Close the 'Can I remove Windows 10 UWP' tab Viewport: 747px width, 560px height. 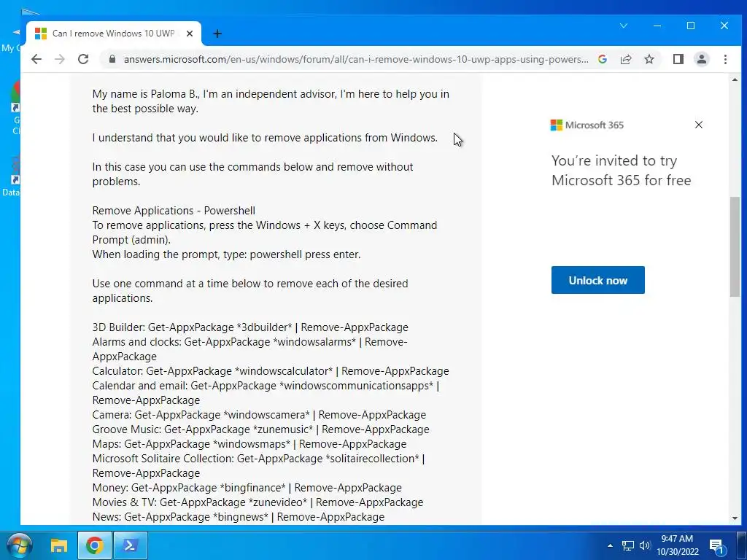pyautogui.click(x=190, y=34)
